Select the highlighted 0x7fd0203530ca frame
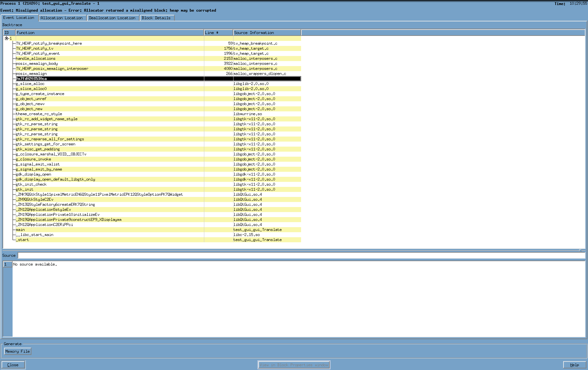 31,79
